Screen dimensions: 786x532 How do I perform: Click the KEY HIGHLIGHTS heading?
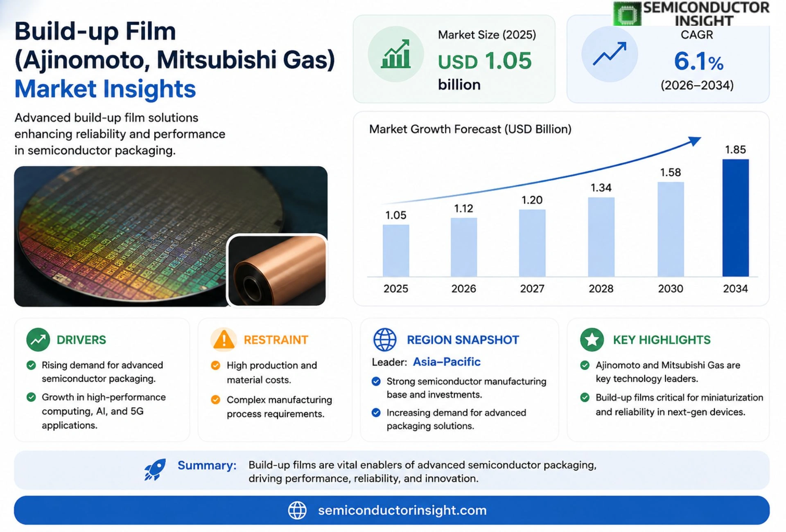pyautogui.click(x=662, y=340)
